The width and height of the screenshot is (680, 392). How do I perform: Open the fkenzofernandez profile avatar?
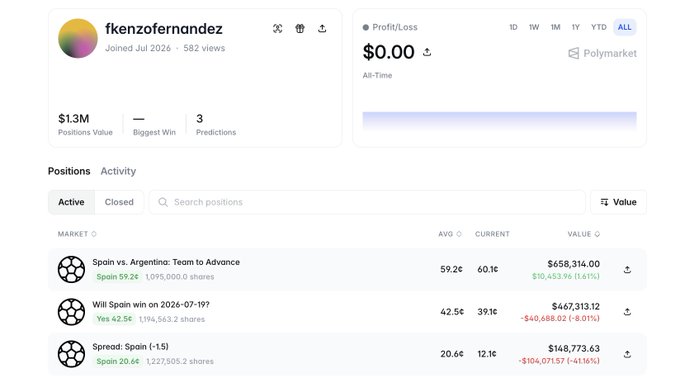pos(78,38)
